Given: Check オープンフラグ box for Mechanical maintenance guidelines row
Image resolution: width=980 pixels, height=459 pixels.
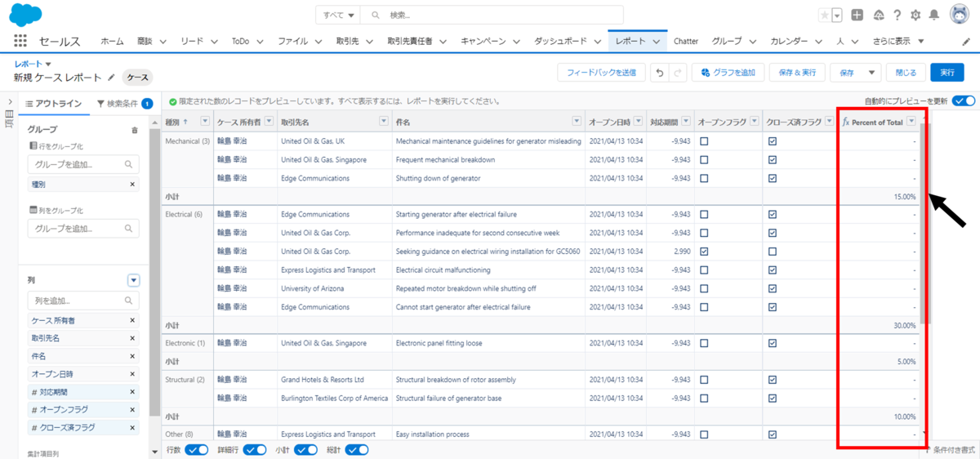Looking at the screenshot, I should pos(704,141).
